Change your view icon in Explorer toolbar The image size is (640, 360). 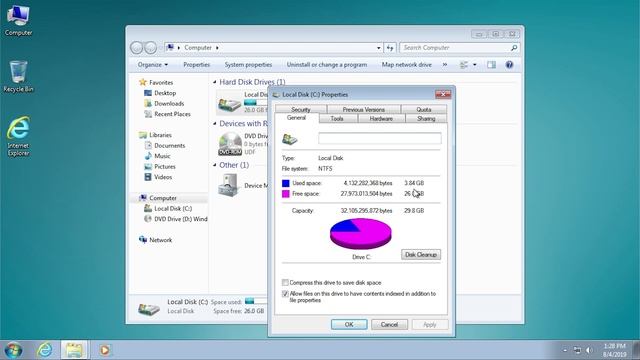pos(464,64)
